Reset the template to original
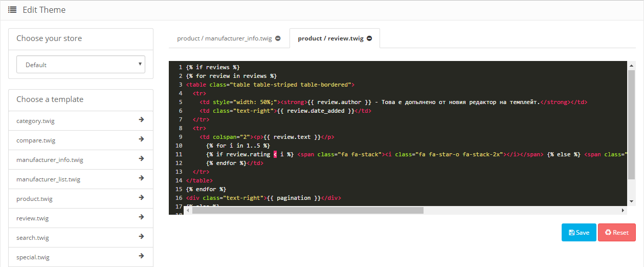The image size is (644, 267). (x=616, y=232)
